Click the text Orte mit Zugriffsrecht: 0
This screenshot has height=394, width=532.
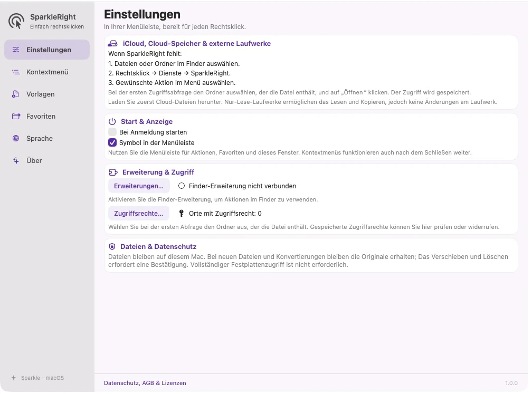(x=225, y=213)
